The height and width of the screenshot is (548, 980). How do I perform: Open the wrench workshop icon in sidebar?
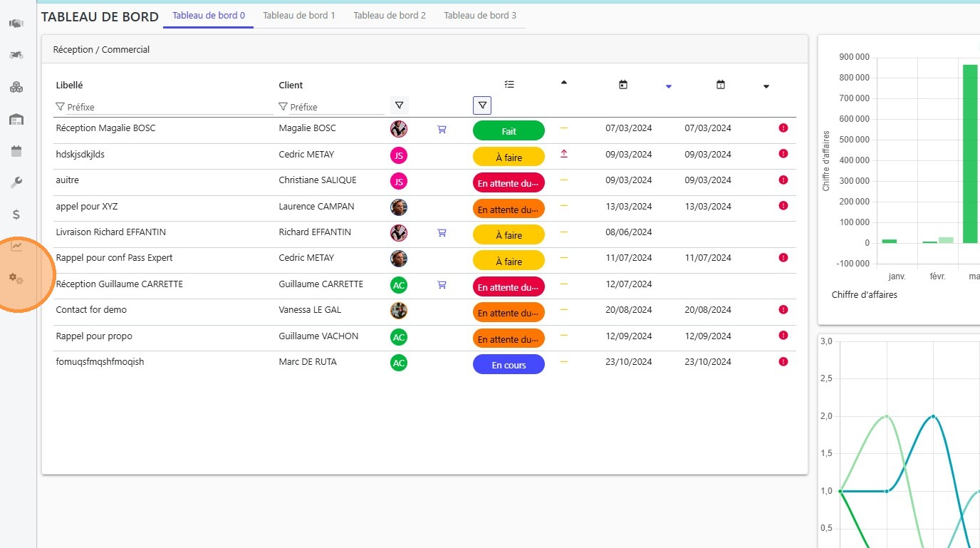point(16,182)
